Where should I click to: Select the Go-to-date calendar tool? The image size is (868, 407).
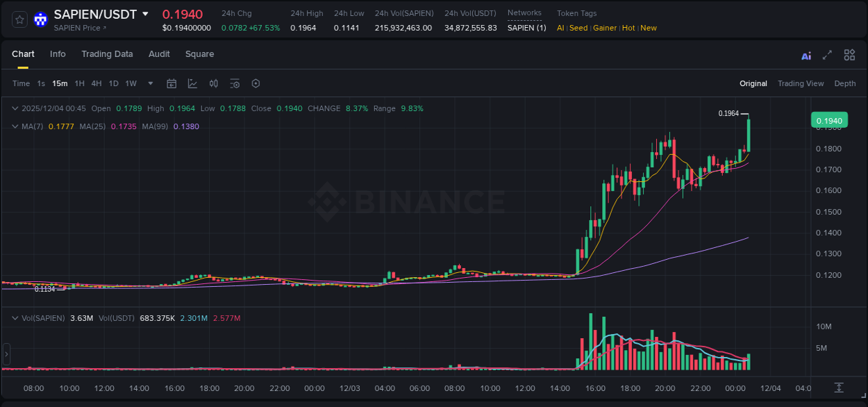coord(172,83)
